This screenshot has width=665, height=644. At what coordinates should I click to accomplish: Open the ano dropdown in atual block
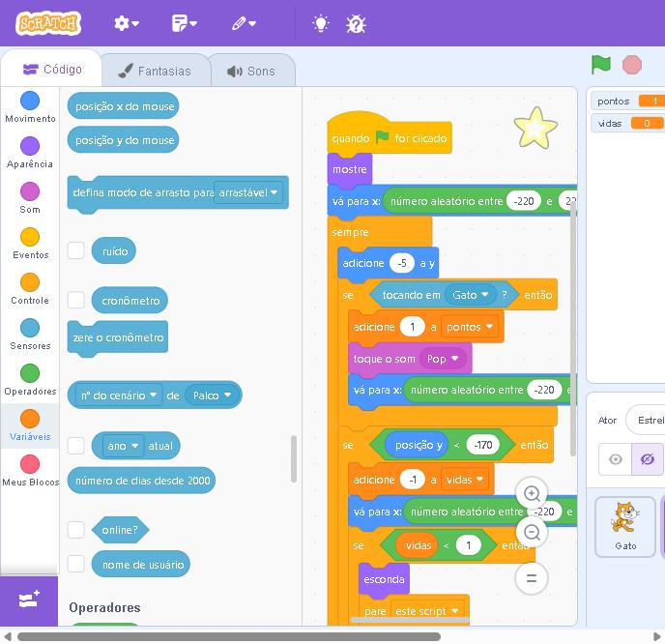(x=123, y=446)
